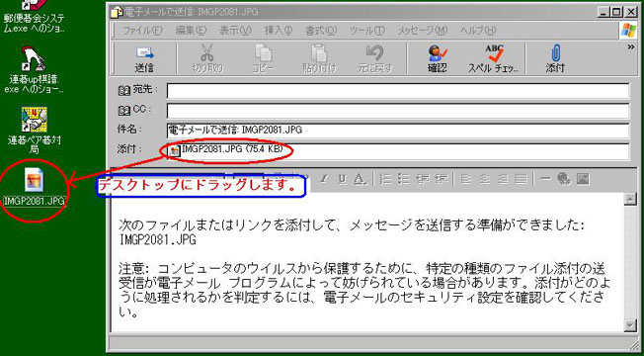This screenshot has height=356, width=644.
Task: Click the 件名 subject field
Action: 398,131
